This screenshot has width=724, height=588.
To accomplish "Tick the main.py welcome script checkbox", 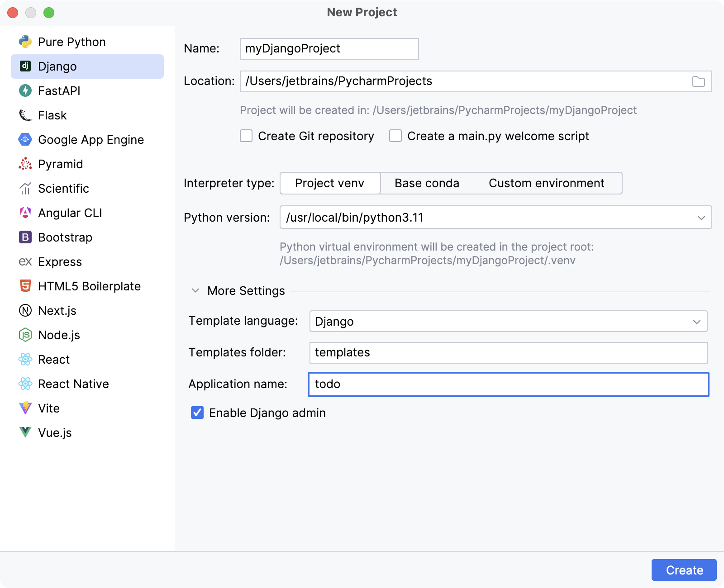I will (x=395, y=136).
